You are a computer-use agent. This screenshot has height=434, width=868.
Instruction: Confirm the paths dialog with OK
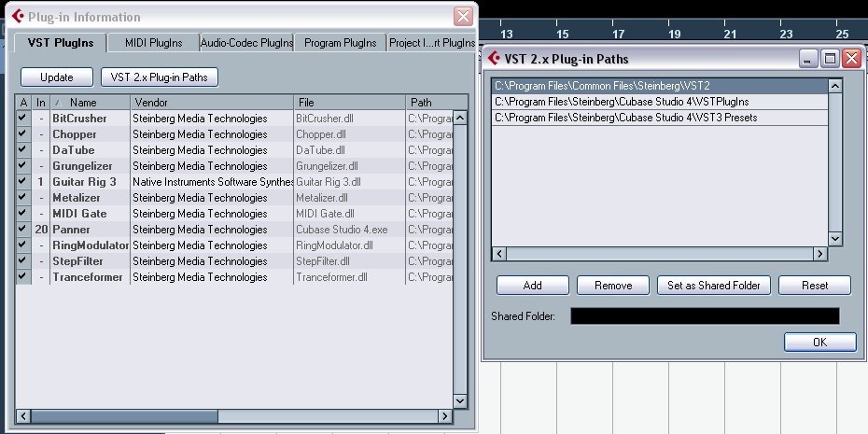tap(819, 343)
